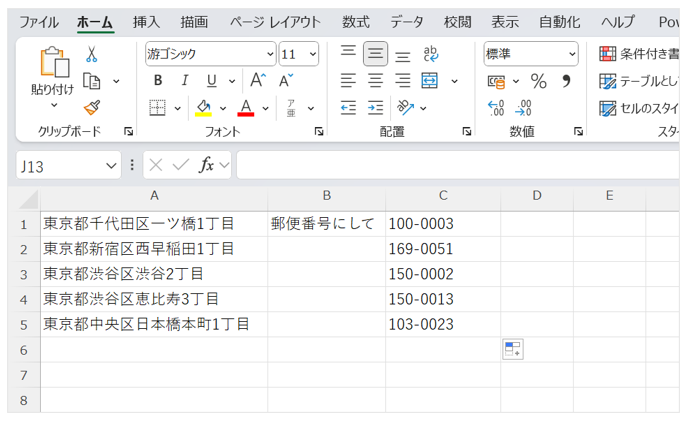Open number format dialog launcher 数値

[x=578, y=131]
